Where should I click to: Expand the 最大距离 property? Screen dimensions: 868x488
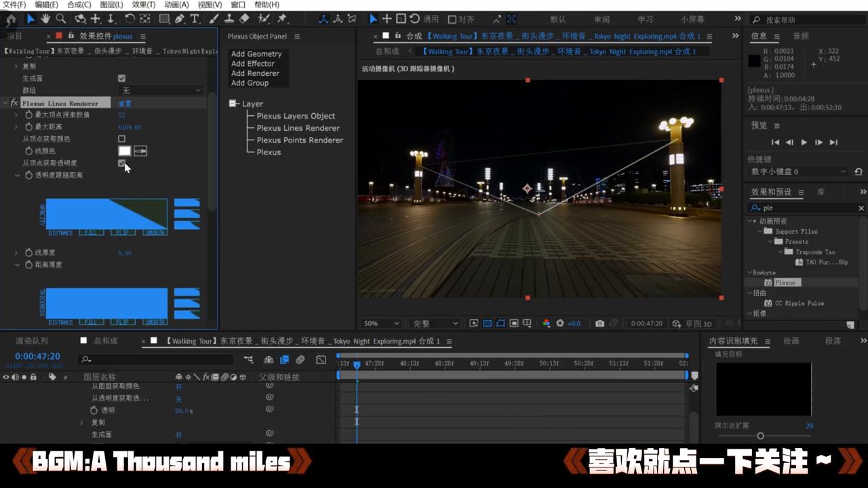coord(16,127)
